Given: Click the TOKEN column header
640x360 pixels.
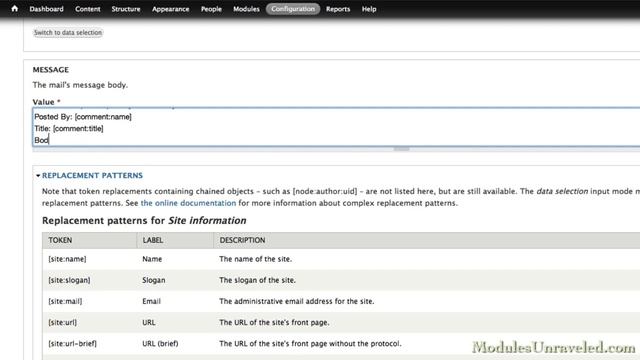Looking at the screenshot, I should tap(60, 240).
